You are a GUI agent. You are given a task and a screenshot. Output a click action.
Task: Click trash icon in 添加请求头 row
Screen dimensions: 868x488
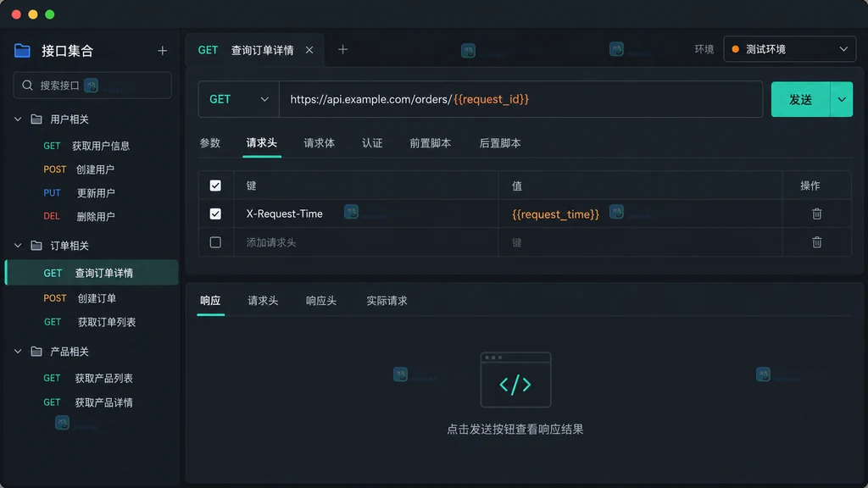(816, 241)
